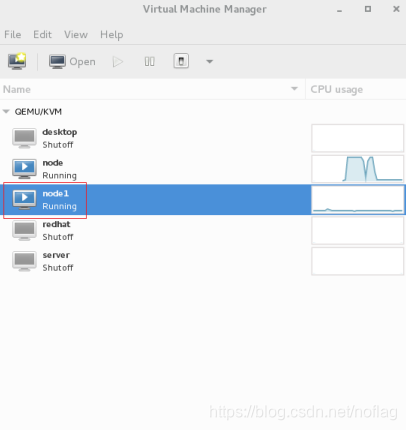
Task: Click the Shutoff status under server
Action: (58, 268)
